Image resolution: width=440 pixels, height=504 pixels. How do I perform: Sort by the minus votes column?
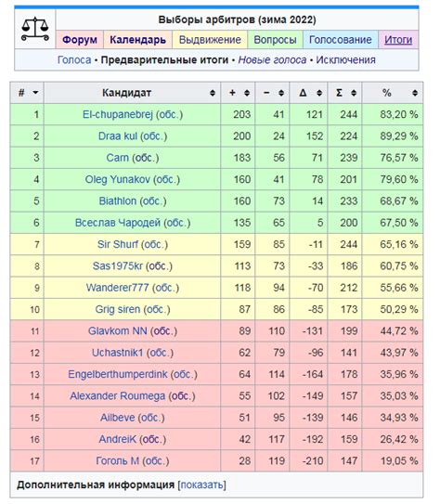tap(281, 93)
